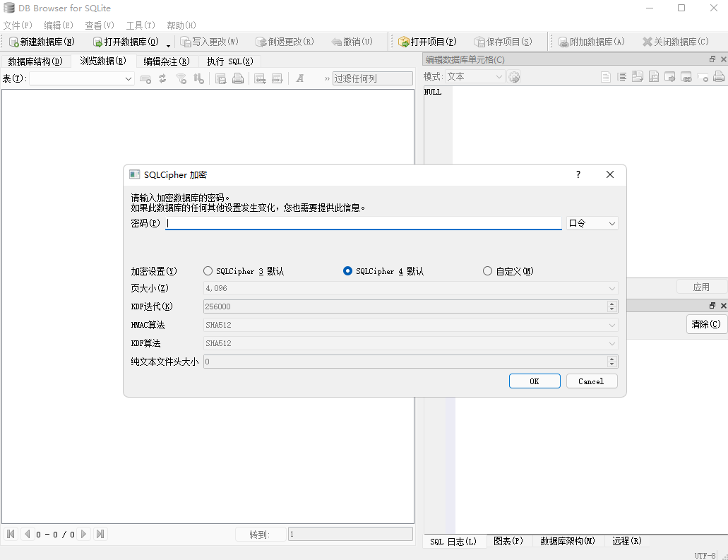This screenshot has width=728, height=560.
Task: Click the text document icon in cell editor
Action: 605,77
